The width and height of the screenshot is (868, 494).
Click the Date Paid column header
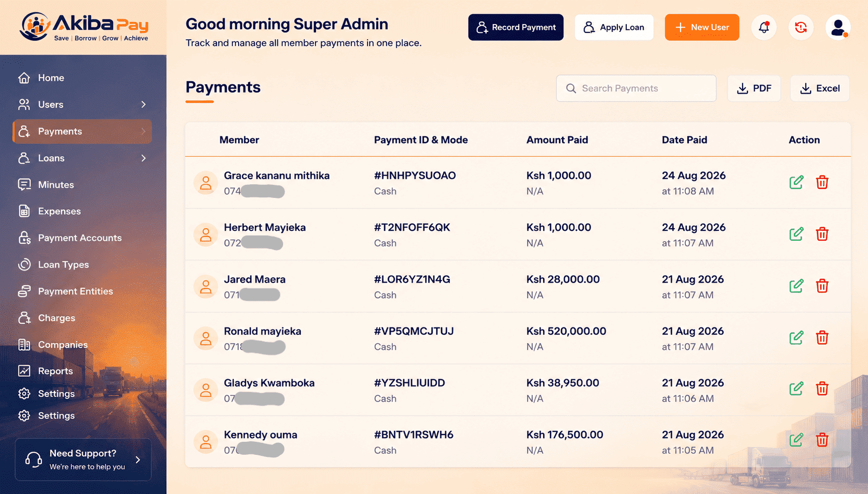[684, 140]
